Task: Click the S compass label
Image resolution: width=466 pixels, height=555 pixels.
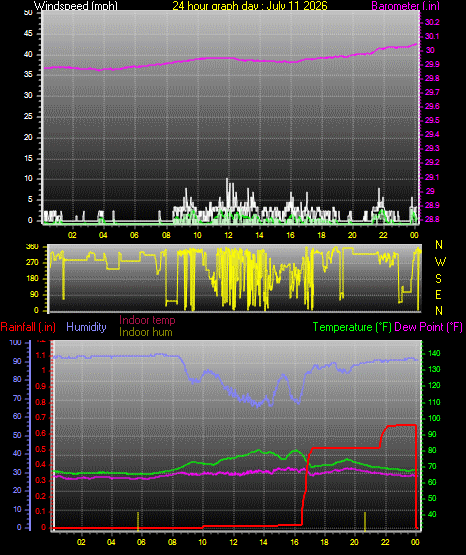Action: tap(438, 279)
